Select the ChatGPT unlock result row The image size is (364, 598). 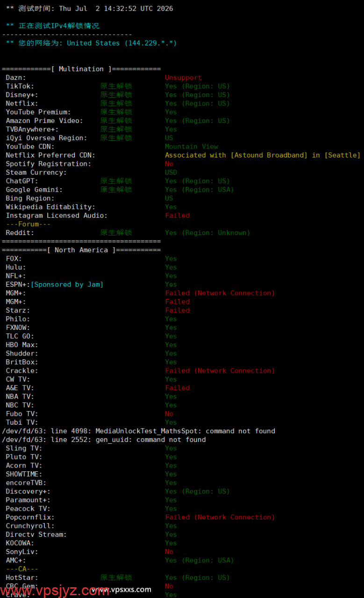tap(118, 181)
